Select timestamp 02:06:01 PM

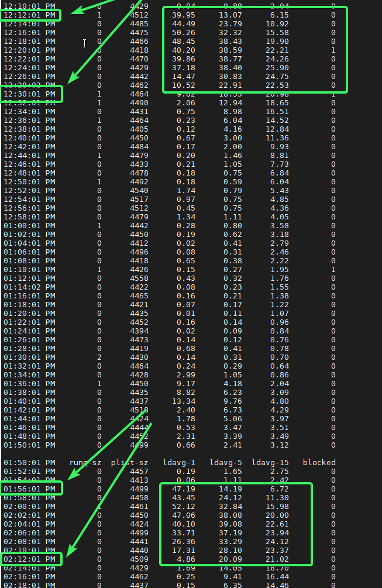click(29, 533)
